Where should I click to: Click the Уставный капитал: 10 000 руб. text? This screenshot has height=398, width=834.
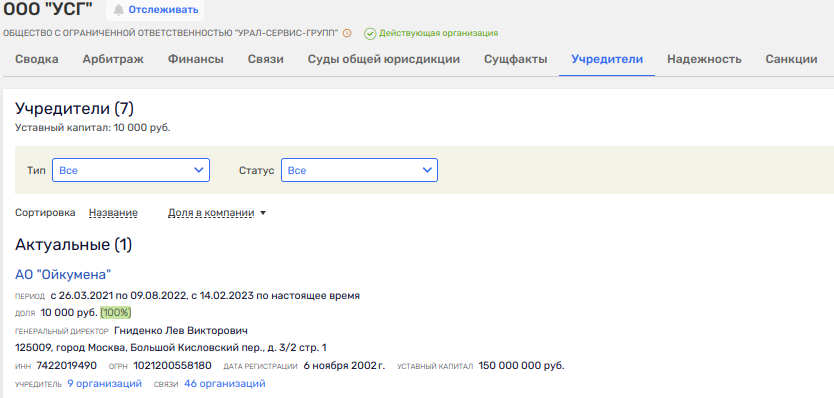point(93,128)
